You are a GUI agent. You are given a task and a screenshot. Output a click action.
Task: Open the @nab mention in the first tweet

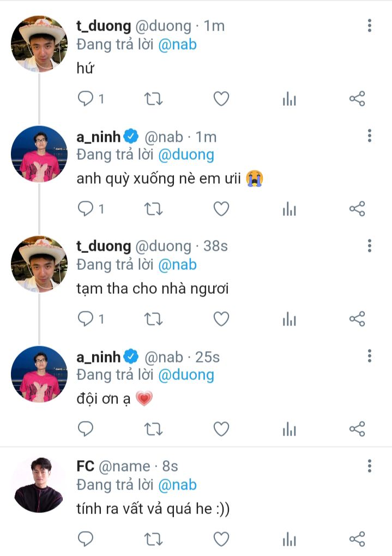[x=177, y=44]
